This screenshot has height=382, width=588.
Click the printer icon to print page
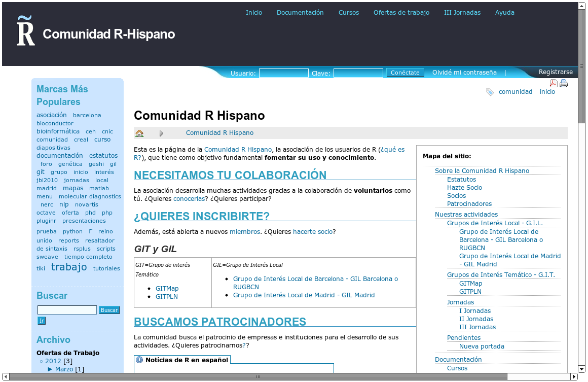(x=563, y=83)
